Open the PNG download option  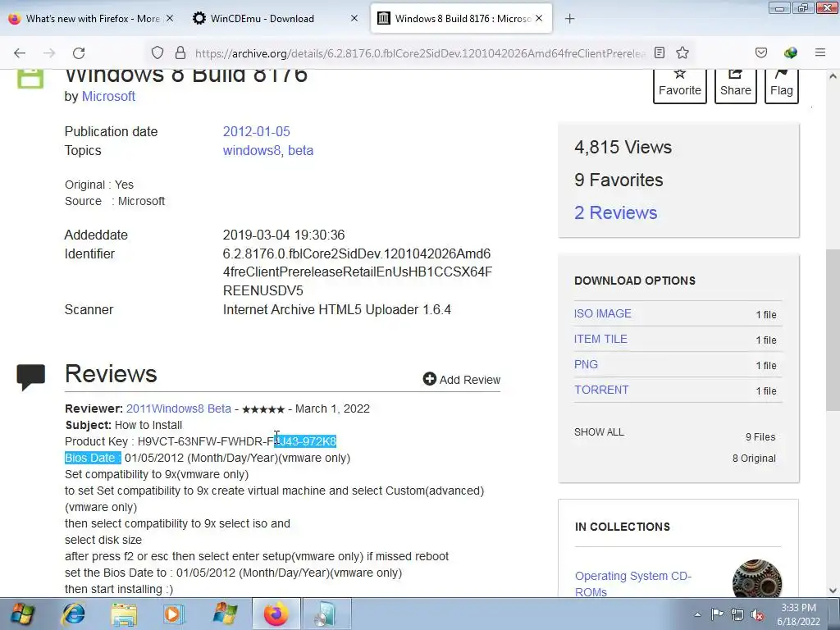point(586,364)
